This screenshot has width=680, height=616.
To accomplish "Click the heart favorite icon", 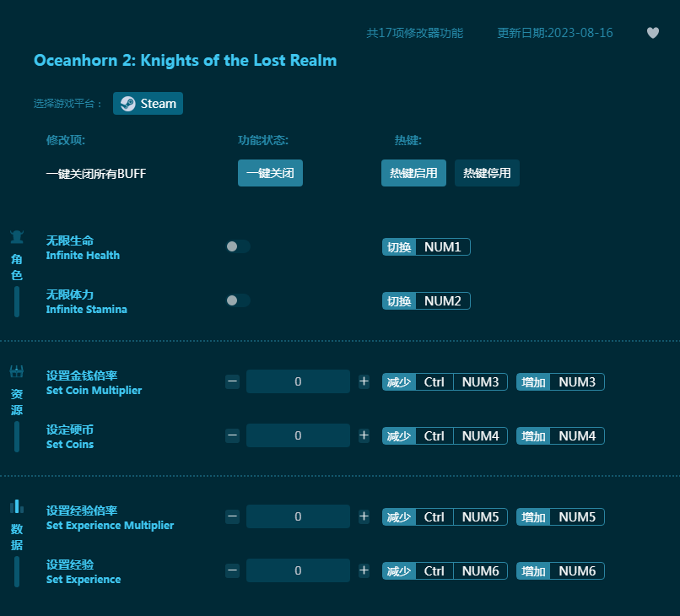I will pyautogui.click(x=653, y=33).
